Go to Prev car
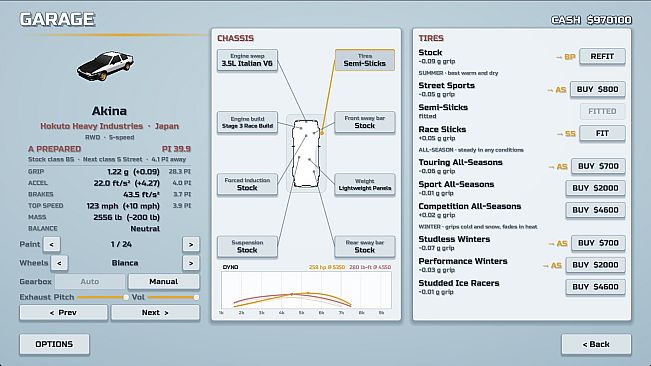This screenshot has width=651, height=366. coord(63,313)
